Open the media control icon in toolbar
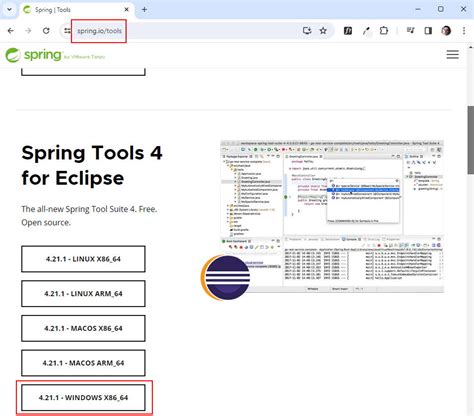The height and width of the screenshot is (416, 474). [410, 31]
